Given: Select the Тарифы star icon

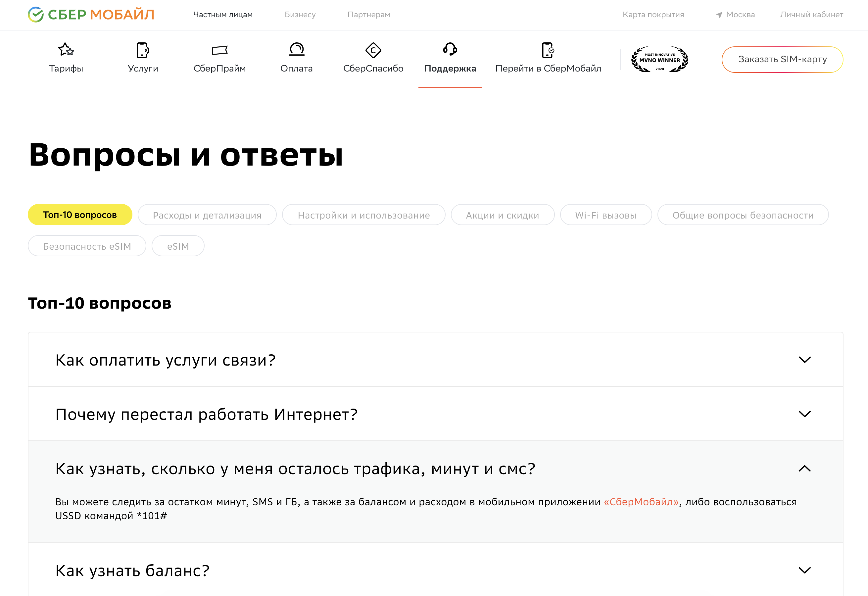Looking at the screenshot, I should point(66,50).
